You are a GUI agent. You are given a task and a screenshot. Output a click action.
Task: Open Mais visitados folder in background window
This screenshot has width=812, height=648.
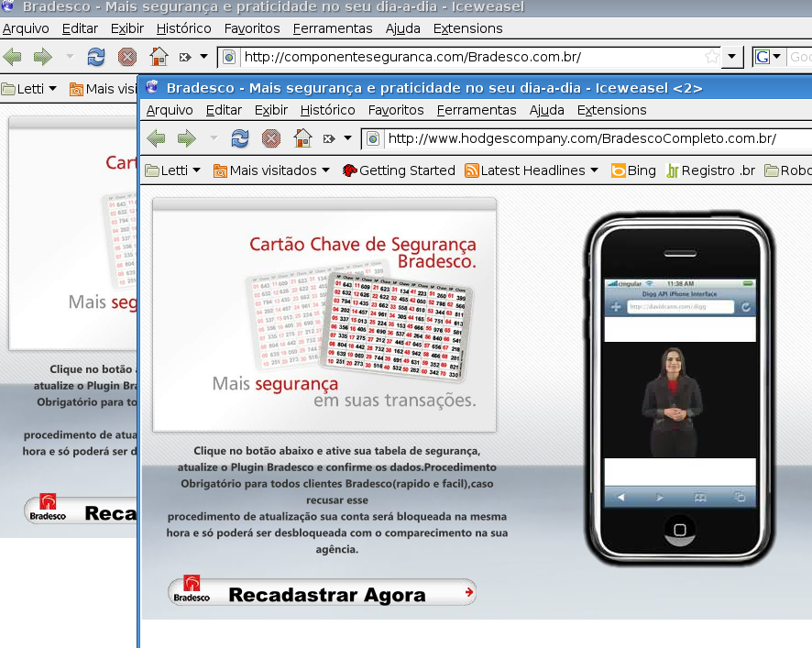(x=103, y=89)
